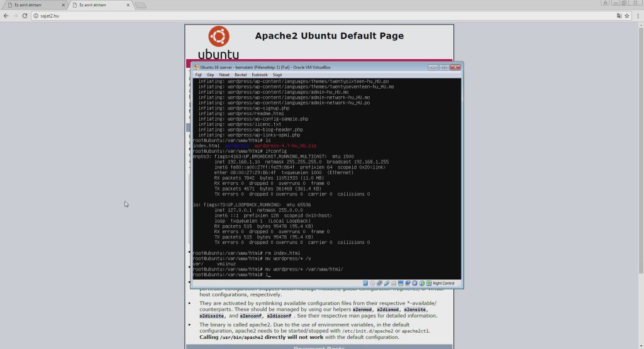Click the a2ensite helper name

coord(415,309)
